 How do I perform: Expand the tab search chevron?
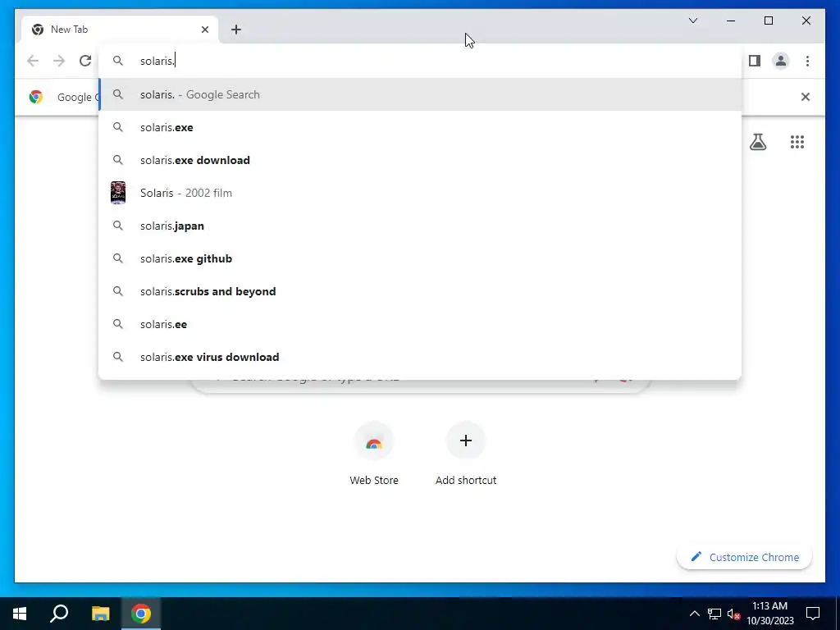coord(692,21)
